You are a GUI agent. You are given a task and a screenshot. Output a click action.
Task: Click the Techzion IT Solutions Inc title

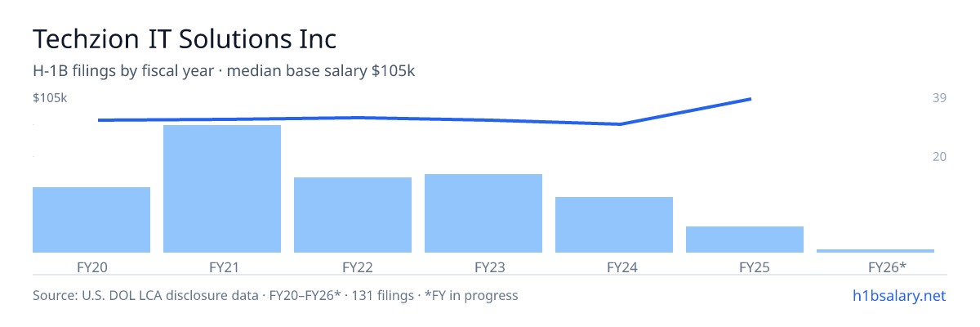pos(185,38)
